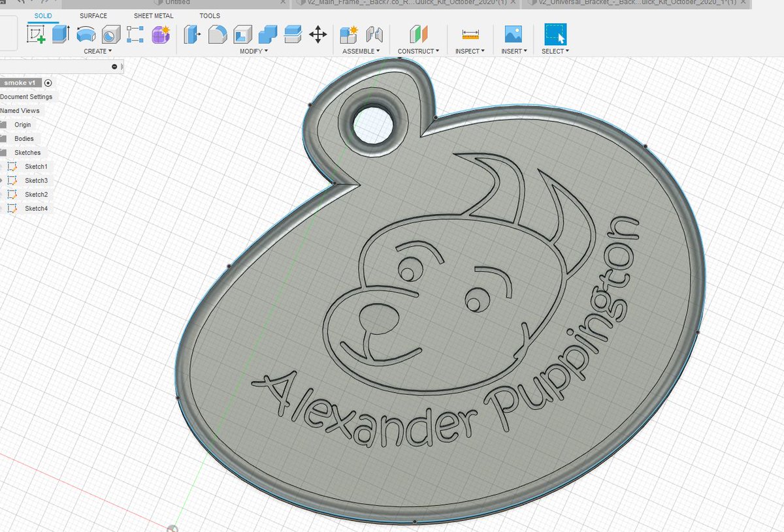Viewport: 784px width, 532px height.
Task: Select Sketch4 in the browser tree
Action: 36,208
